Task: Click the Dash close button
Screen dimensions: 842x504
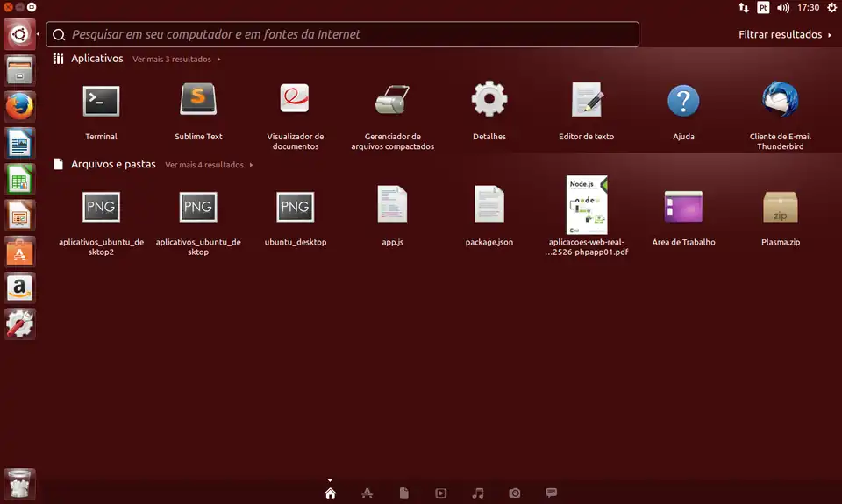Action: tap(8, 7)
